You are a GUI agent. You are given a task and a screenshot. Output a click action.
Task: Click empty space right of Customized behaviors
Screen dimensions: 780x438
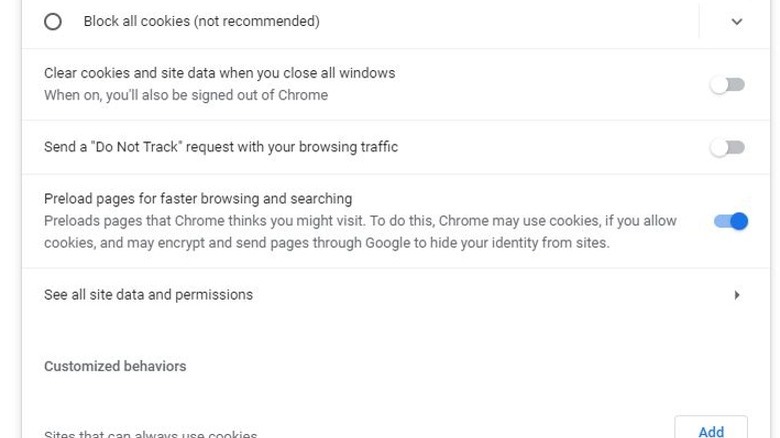tap(450, 366)
